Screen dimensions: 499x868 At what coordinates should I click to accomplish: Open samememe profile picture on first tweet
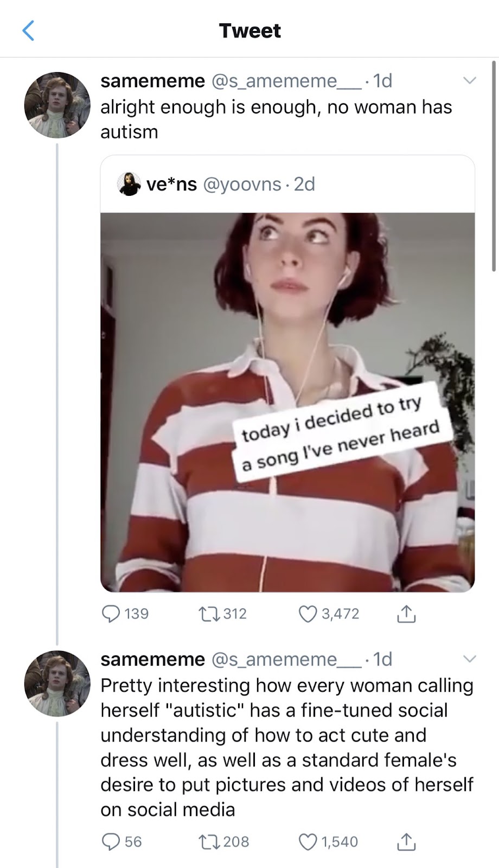click(x=57, y=105)
